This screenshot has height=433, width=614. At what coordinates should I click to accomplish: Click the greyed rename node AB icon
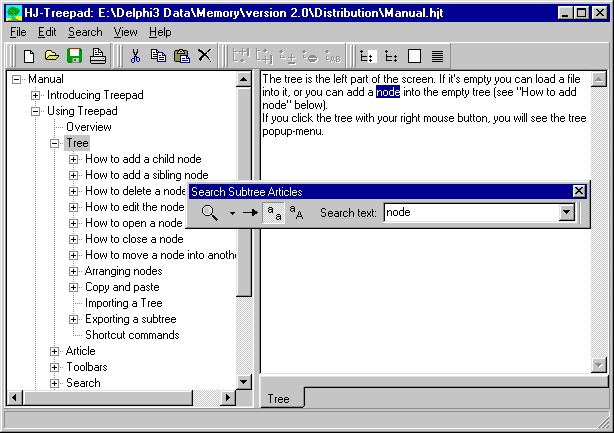pos(333,56)
